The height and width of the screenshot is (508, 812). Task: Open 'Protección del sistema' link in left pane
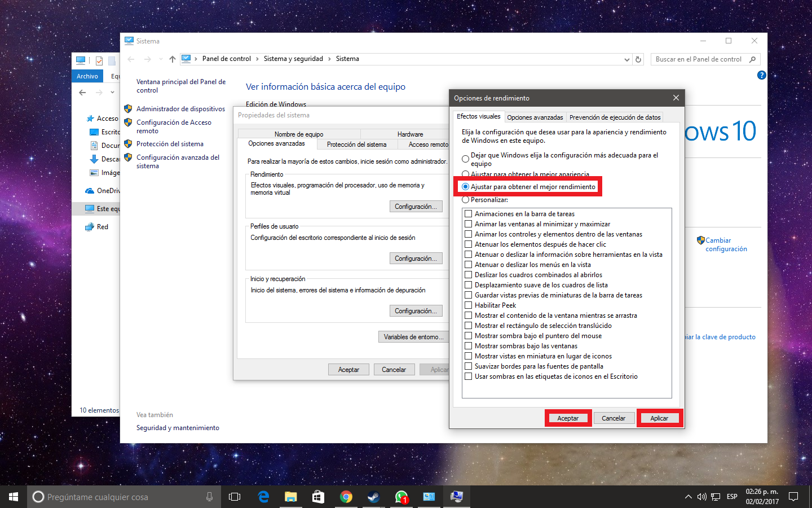click(x=170, y=144)
